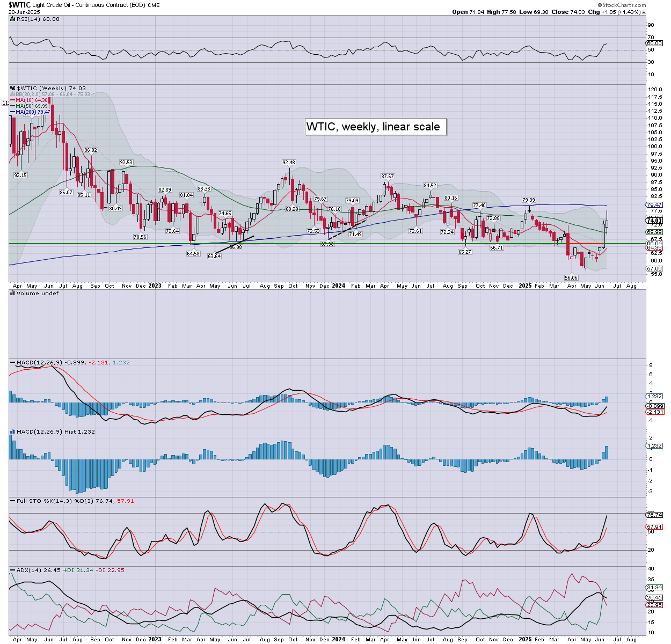The height and width of the screenshot is (644, 671).
Task: Click the MACD Hist panel legend icon
Action: [x=13, y=432]
